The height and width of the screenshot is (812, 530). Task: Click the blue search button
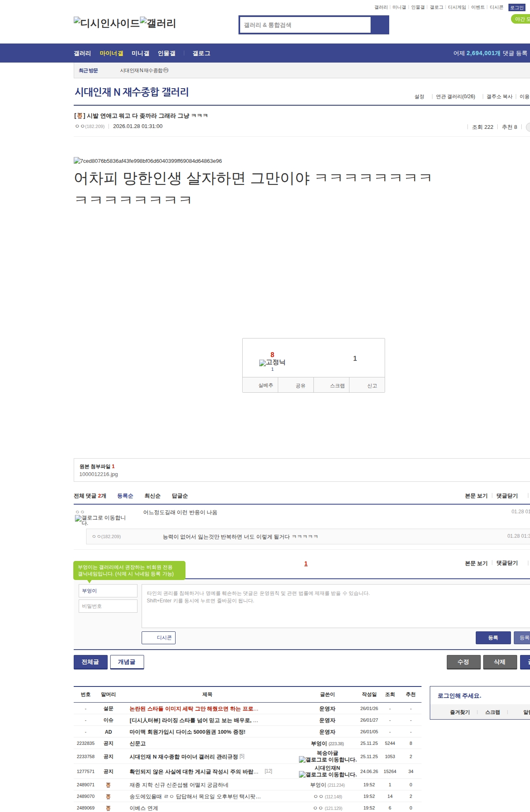(x=380, y=25)
